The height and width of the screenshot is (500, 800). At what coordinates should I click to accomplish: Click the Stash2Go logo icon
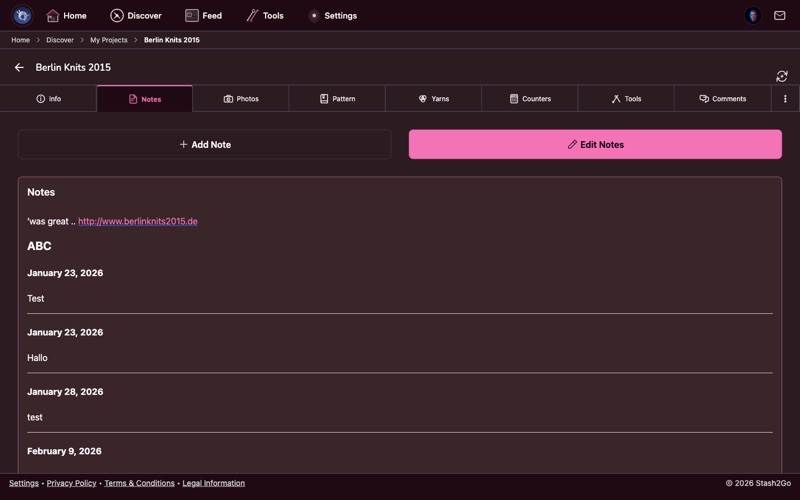22,15
